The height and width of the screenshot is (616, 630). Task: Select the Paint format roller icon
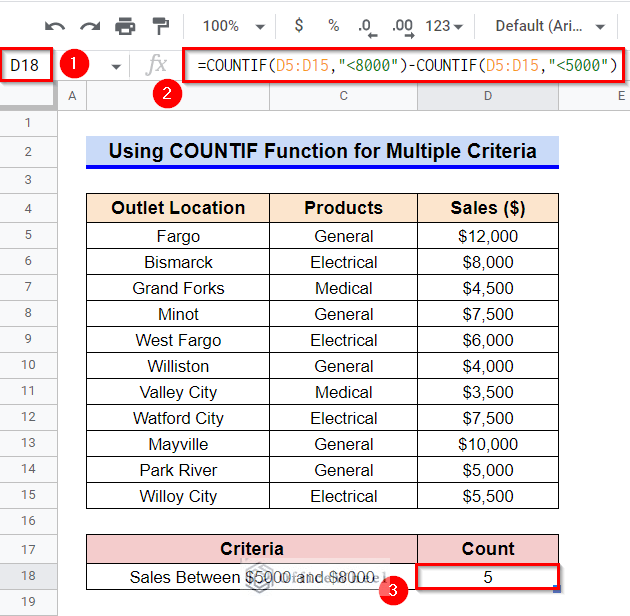[161, 26]
